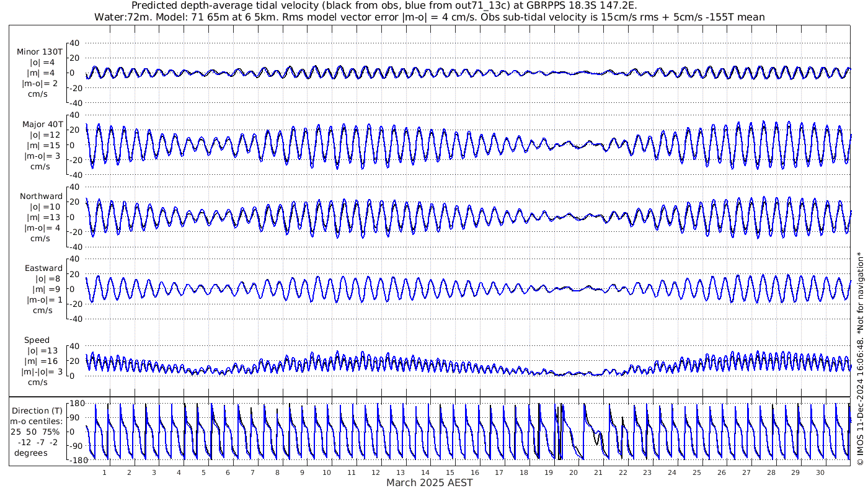This screenshot has height=496, width=868.
Task: Click day '25' on the date axis
Action: [x=697, y=472]
